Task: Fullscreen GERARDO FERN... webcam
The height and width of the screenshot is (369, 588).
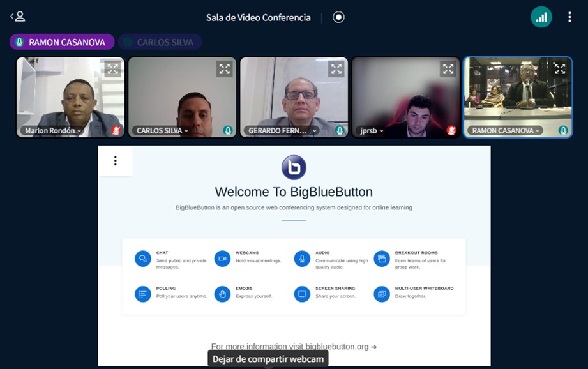Action: (336, 69)
